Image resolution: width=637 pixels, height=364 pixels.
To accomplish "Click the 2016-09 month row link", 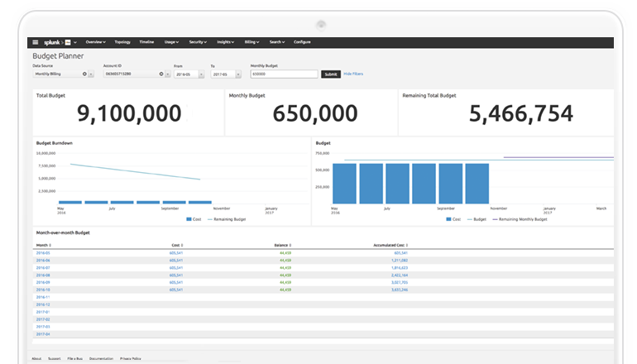I will 43,282.
